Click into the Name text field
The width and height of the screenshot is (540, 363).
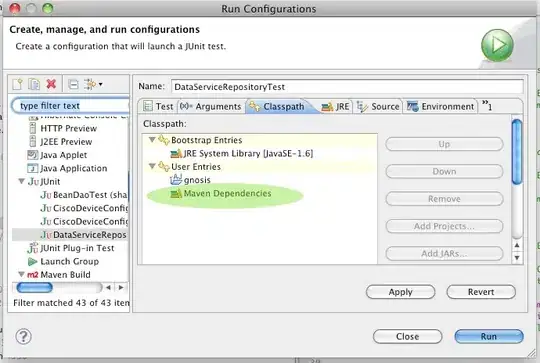(x=347, y=86)
